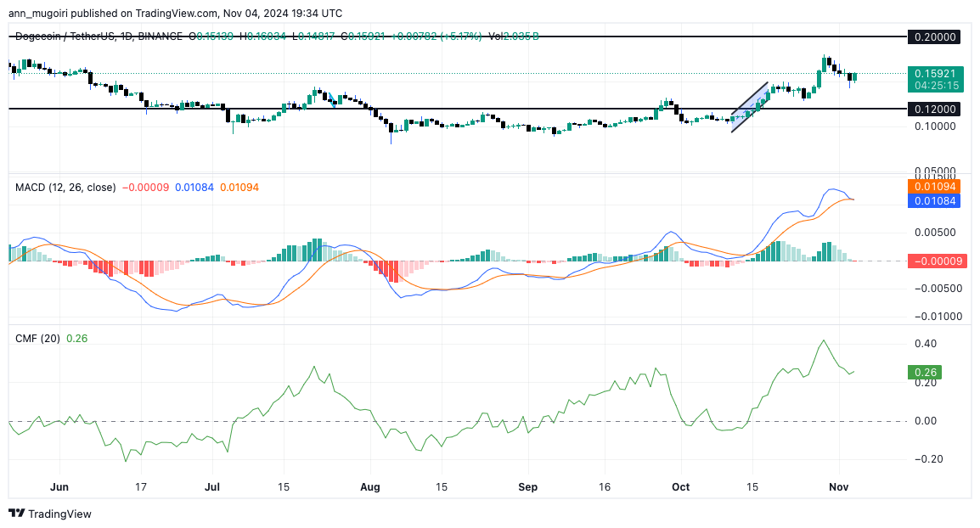This screenshot has height=528, width=980.
Task: Click the green 0.26 CMF value tag
Action: coord(925,372)
